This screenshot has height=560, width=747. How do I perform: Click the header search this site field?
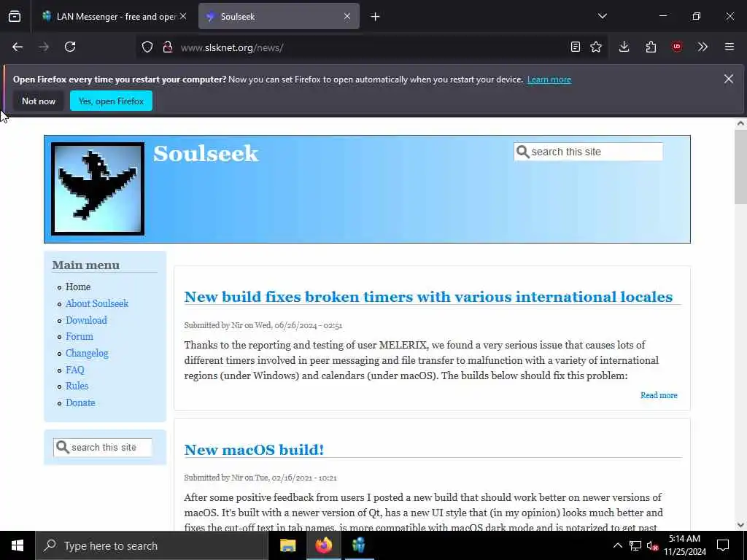588,152
